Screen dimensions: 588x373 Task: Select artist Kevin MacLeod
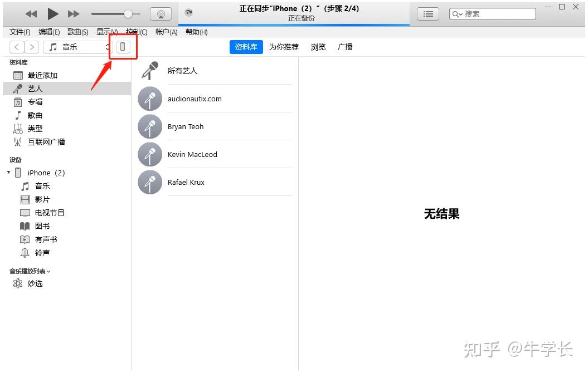(192, 154)
